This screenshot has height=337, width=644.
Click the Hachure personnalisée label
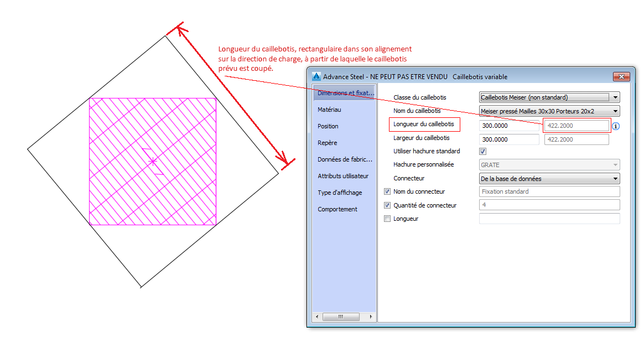pos(423,164)
